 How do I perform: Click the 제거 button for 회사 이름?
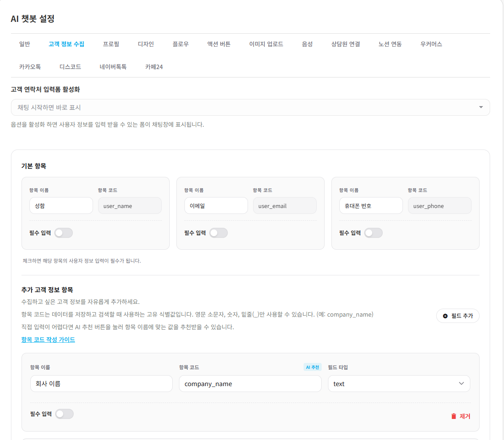click(461, 416)
